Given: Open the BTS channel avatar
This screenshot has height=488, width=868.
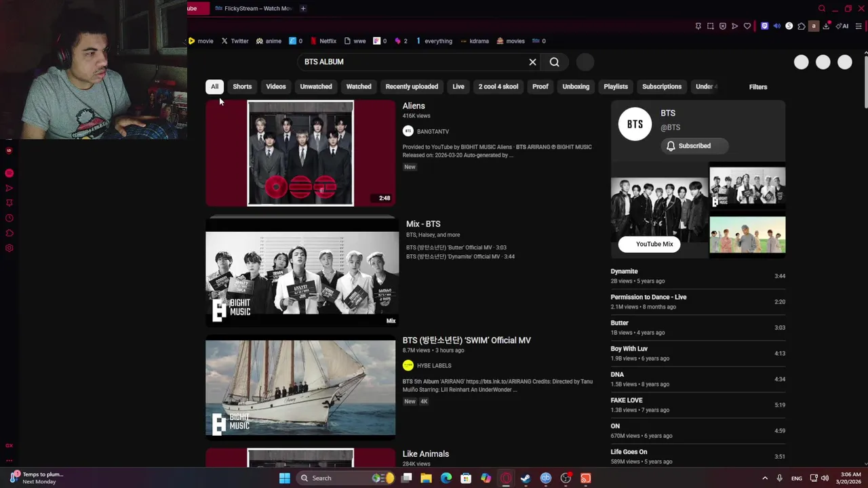Looking at the screenshot, I should (x=635, y=123).
